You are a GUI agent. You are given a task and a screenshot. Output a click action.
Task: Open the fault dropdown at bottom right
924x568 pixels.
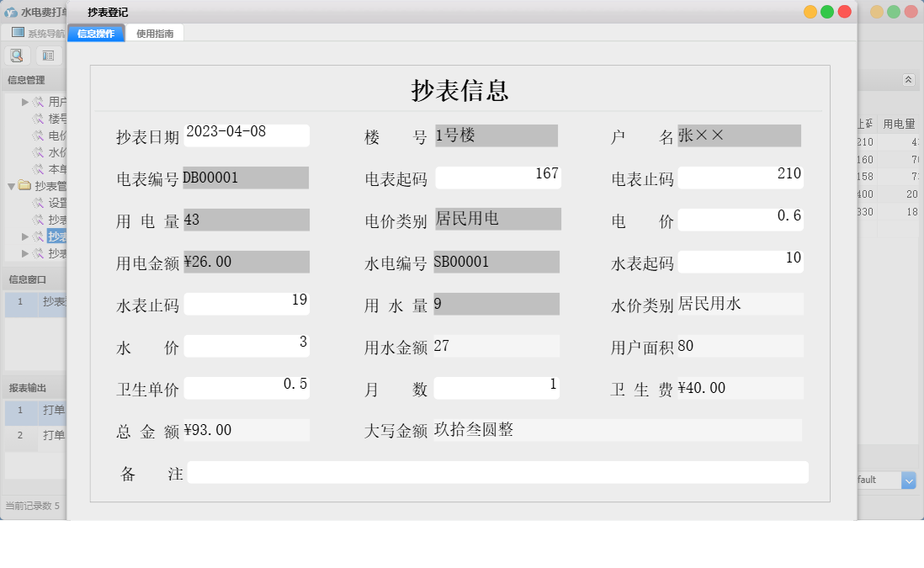[907, 480]
